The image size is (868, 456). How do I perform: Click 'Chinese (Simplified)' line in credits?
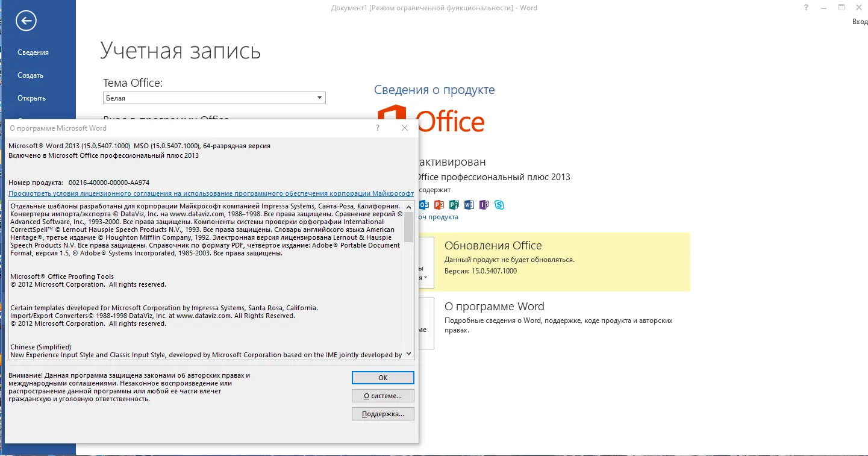(x=40, y=347)
